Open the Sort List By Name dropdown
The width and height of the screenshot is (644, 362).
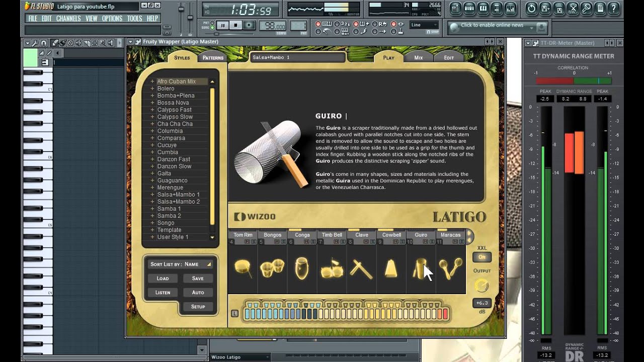point(180,264)
